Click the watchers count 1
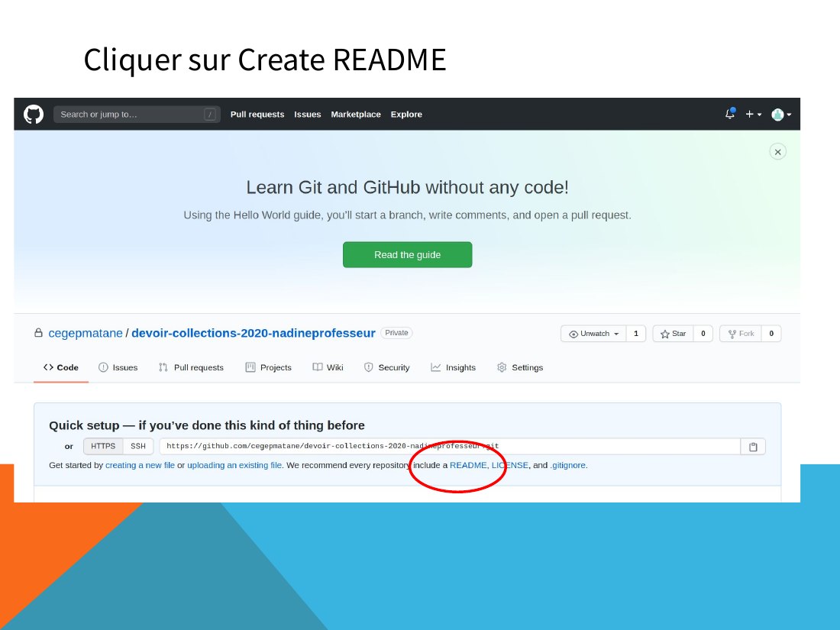This screenshot has height=630, width=840. pos(636,333)
